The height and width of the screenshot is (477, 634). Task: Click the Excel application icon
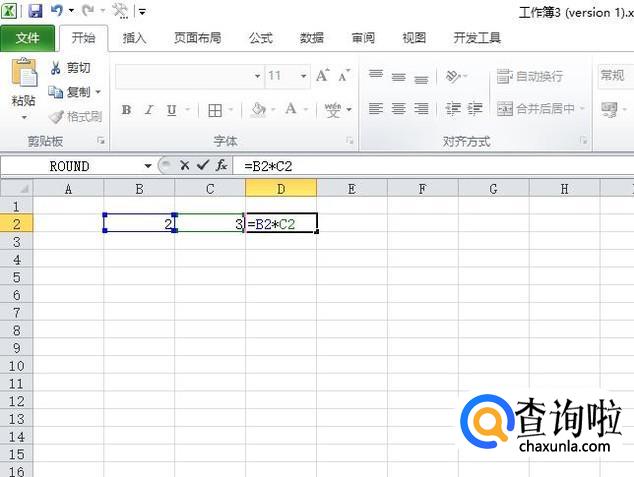[9, 10]
